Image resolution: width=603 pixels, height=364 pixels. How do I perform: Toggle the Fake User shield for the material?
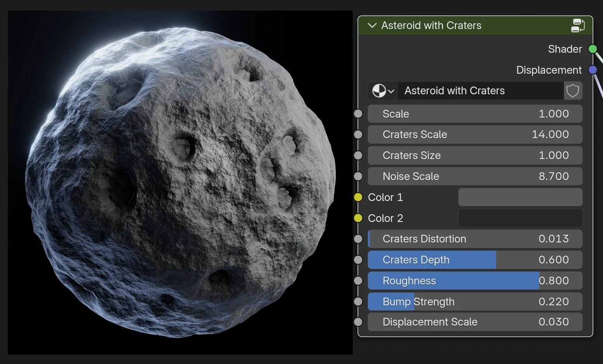tap(573, 90)
